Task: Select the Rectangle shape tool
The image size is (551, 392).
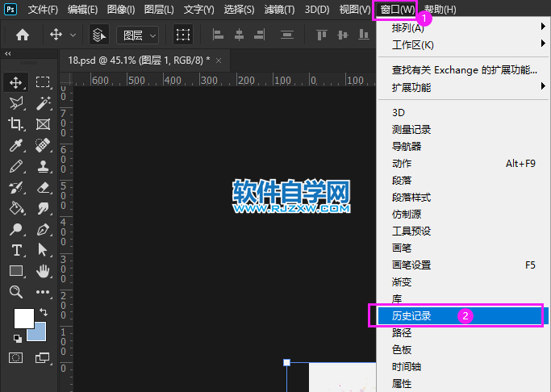Action: 16,271
